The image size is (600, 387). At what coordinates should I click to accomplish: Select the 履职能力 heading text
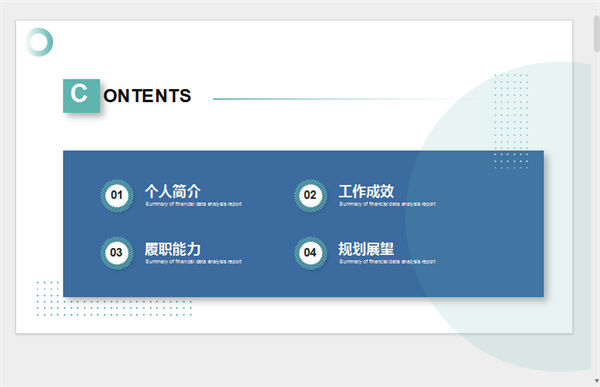pos(173,249)
